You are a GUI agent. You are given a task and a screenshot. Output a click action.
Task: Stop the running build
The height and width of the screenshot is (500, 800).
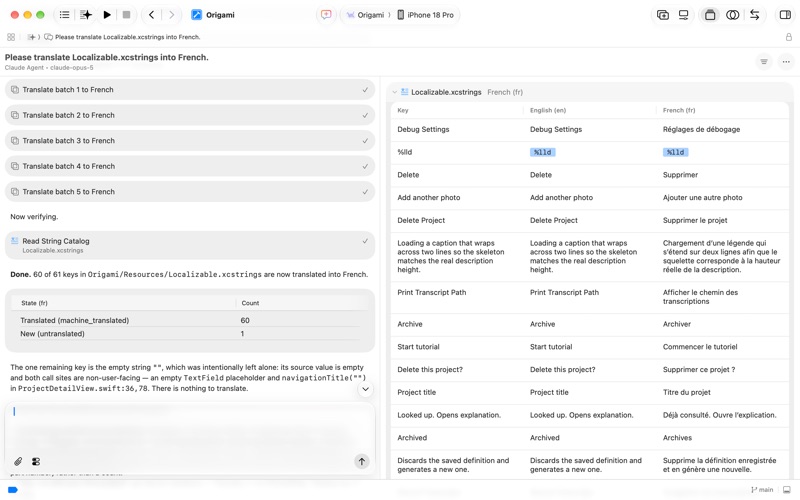tap(126, 15)
